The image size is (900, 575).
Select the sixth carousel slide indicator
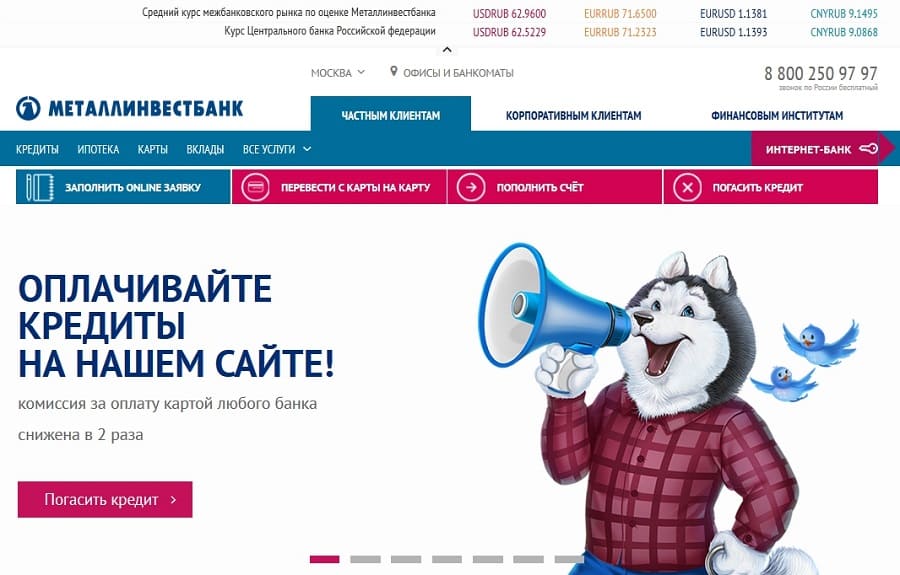(529, 559)
